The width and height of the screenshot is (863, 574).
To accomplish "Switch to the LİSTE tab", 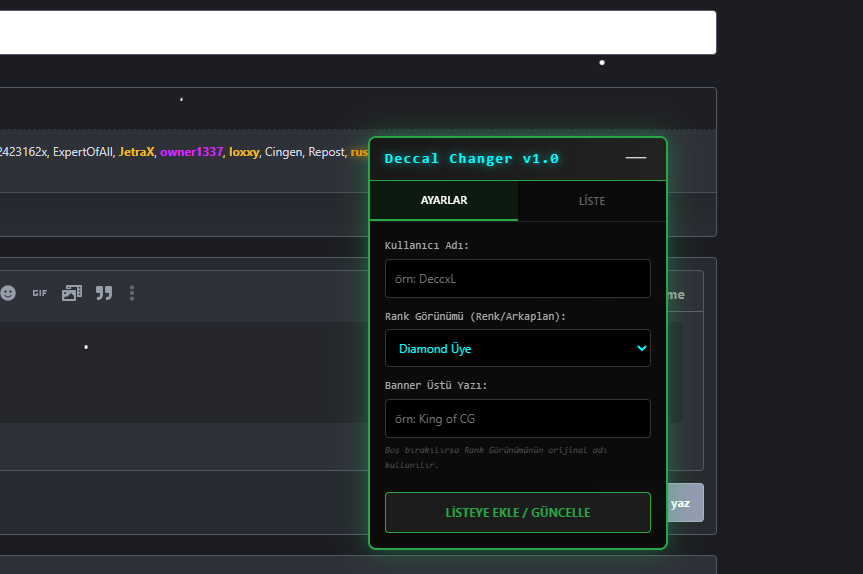I will point(592,201).
